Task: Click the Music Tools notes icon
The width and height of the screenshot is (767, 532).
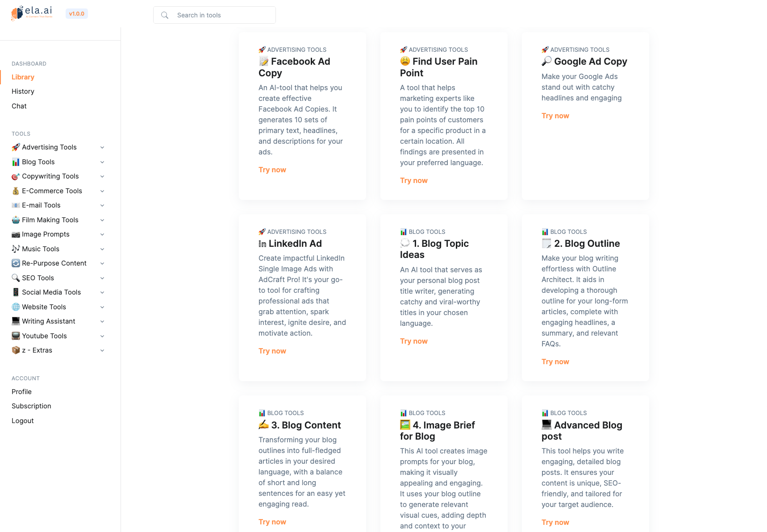Action: click(16, 249)
